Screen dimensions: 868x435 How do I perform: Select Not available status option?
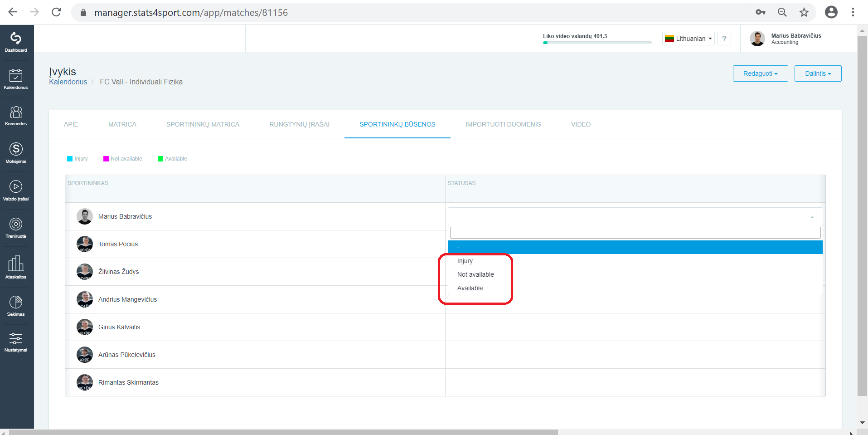[635, 274]
